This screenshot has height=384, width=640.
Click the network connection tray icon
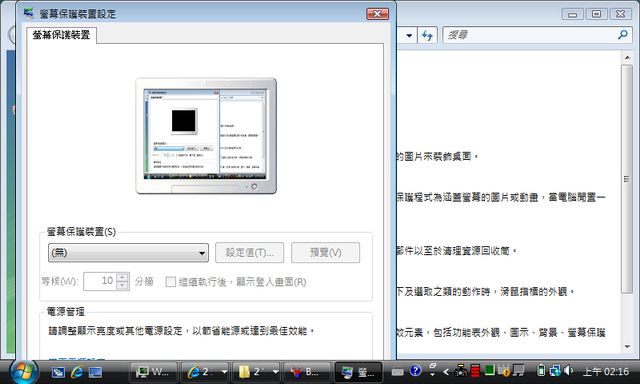[x=555, y=371]
